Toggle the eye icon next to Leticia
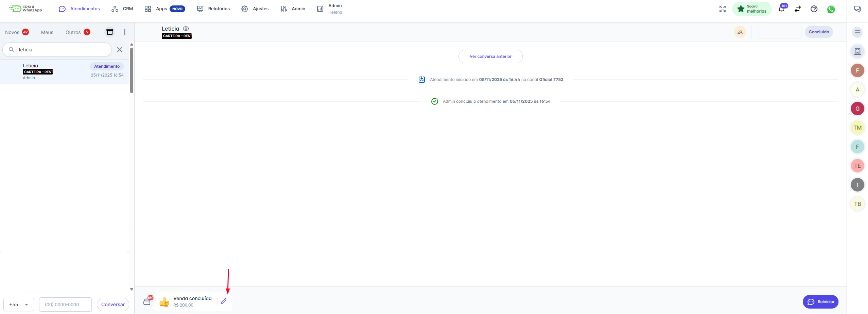Image resolution: width=868 pixels, height=314 pixels. (186, 29)
